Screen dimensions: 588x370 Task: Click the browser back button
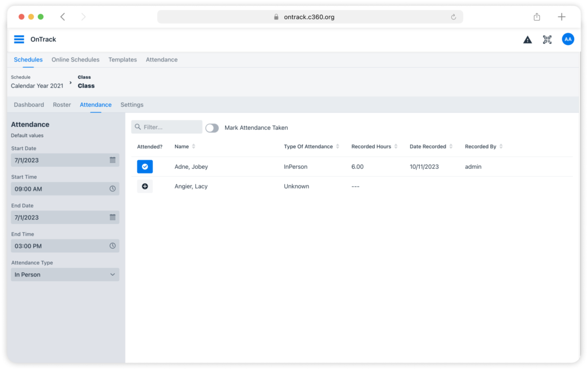coord(63,17)
